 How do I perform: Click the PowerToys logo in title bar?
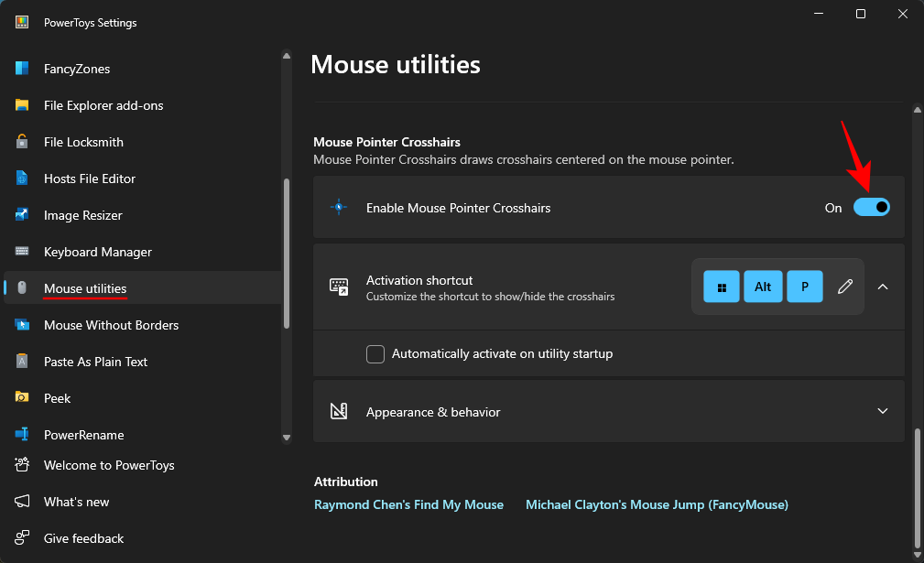point(22,22)
